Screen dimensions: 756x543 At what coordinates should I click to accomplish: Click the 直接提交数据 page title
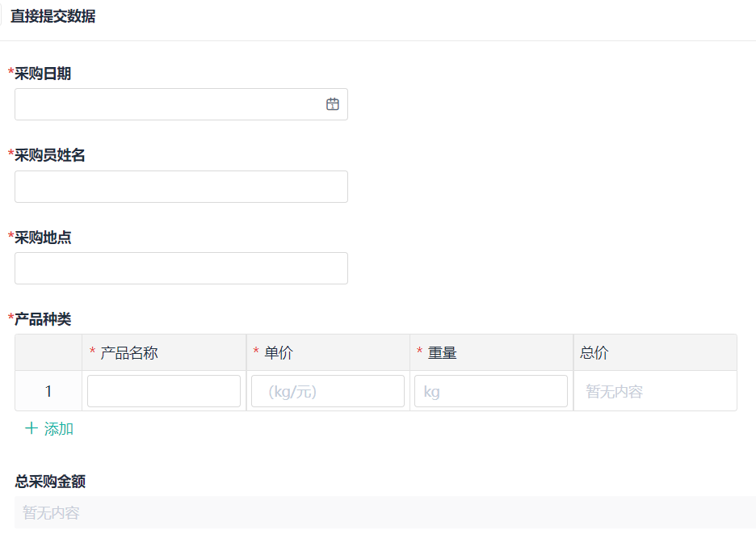[52, 16]
